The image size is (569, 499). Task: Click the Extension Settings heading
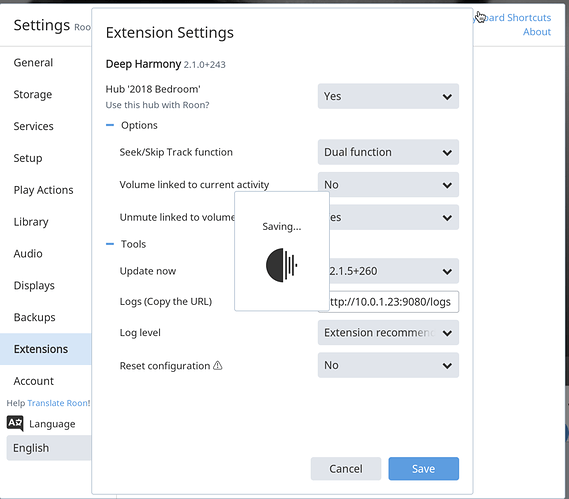(x=169, y=33)
